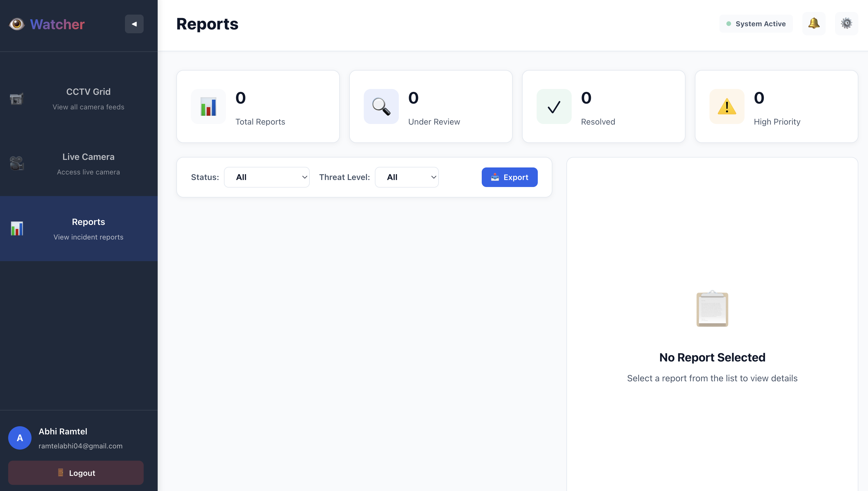Click the notification bell icon
The image size is (868, 491).
click(814, 24)
